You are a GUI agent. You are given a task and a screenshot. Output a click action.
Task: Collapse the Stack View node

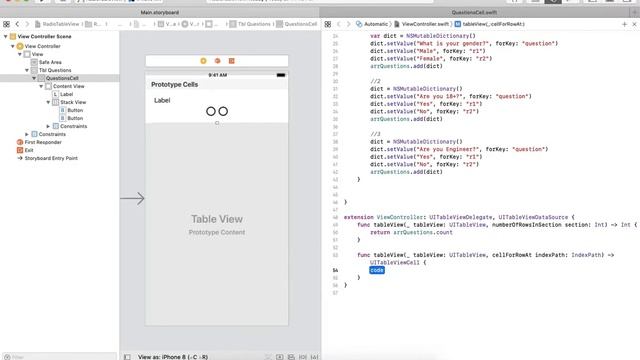coord(48,102)
